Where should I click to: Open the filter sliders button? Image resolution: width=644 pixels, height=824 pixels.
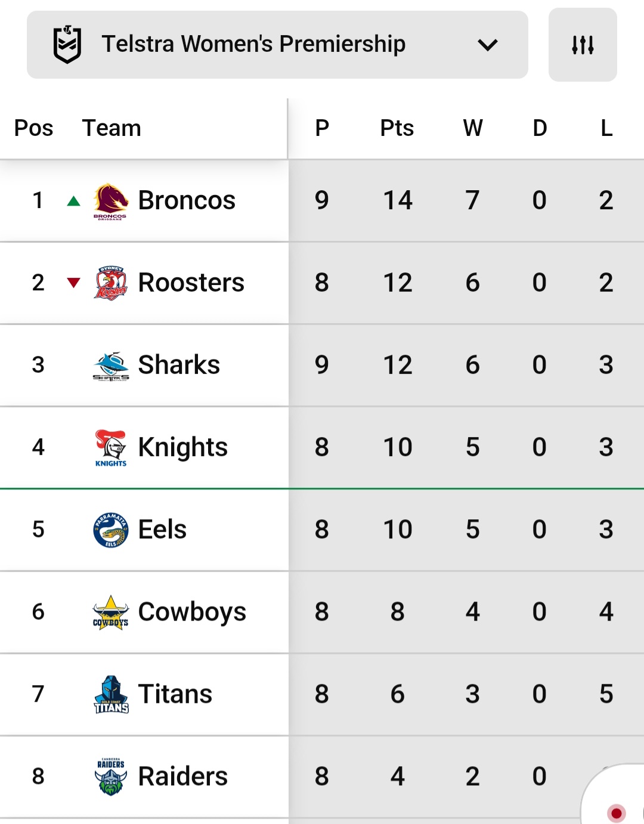(x=583, y=45)
